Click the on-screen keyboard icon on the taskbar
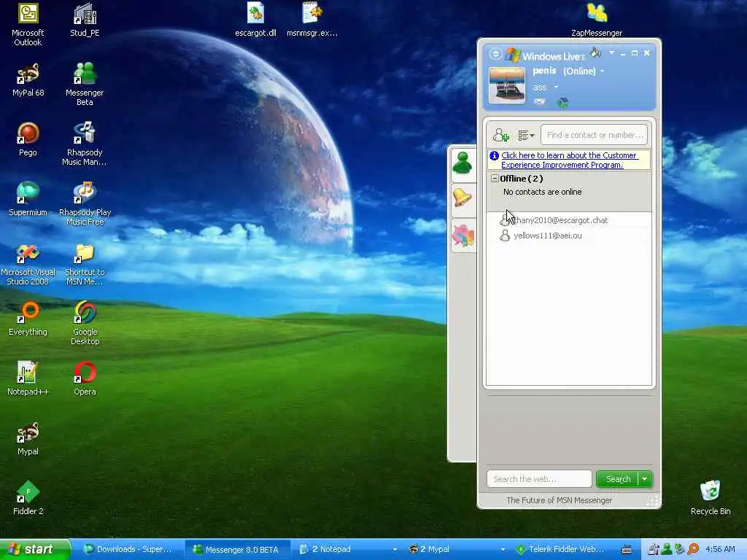Image resolution: width=747 pixels, height=560 pixels. coord(627,550)
